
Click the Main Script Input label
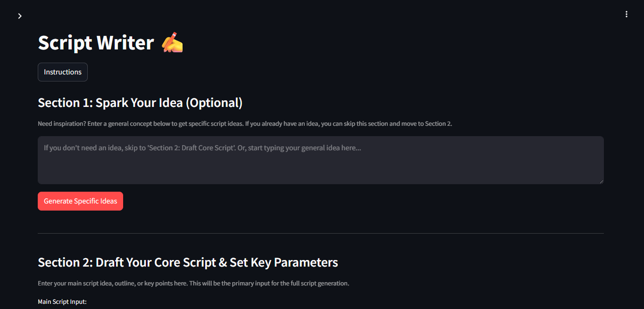tap(62, 301)
